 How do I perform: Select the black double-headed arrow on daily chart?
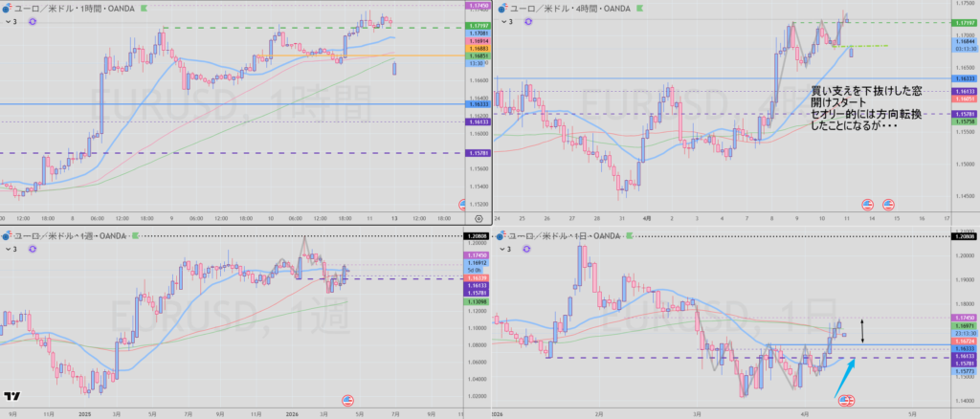(863, 330)
